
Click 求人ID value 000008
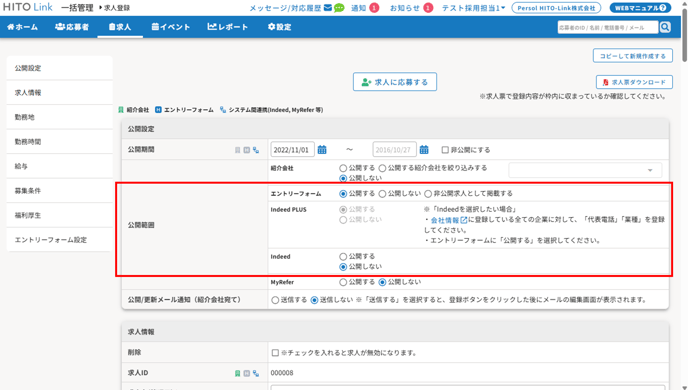click(282, 373)
